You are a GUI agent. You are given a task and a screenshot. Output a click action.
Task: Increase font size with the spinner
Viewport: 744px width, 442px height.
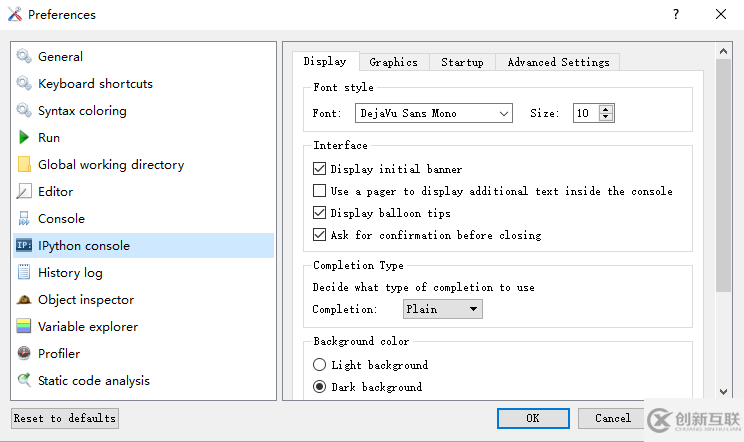click(605, 110)
